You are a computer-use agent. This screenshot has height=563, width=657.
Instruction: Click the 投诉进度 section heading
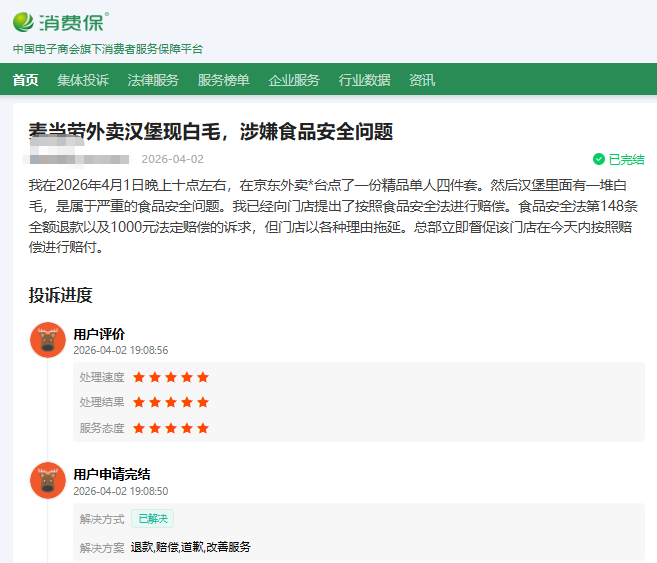(60, 294)
